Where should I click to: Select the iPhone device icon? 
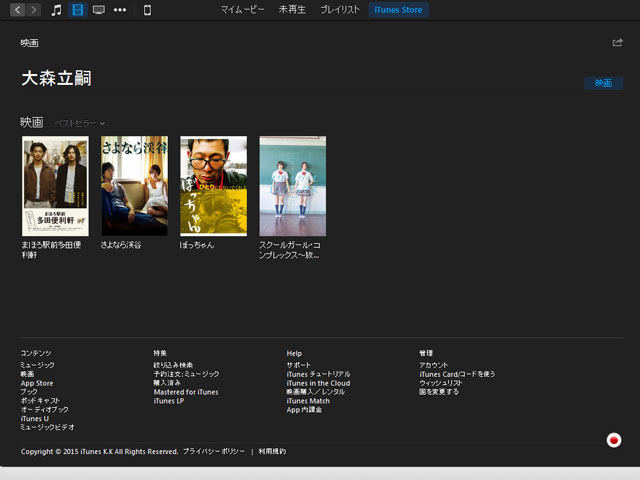coord(147,10)
